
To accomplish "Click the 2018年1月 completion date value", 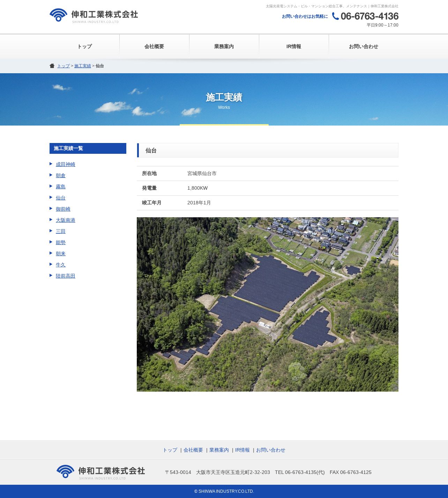I will [199, 203].
